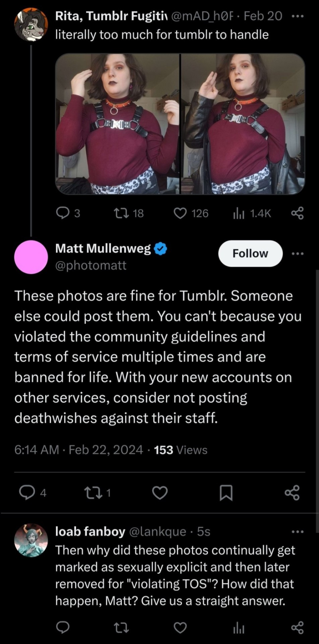Share Matt Mullenweg's tweet
The image size is (319, 644).
(x=292, y=492)
